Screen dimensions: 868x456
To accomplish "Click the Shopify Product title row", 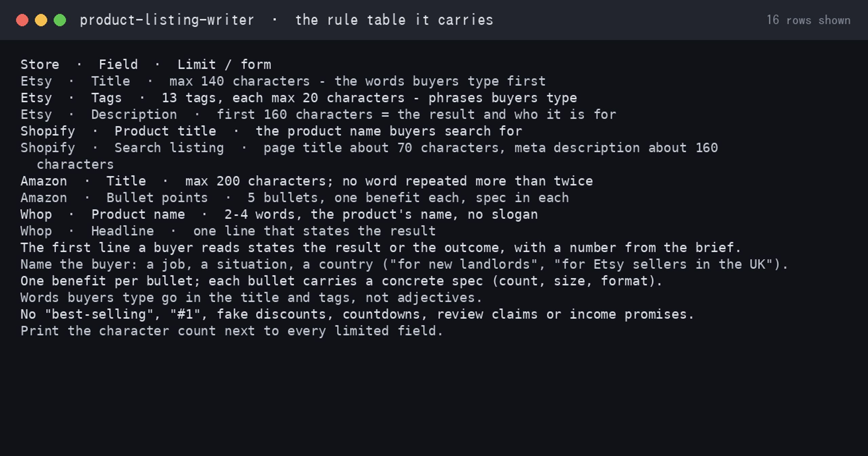I will pos(271,131).
